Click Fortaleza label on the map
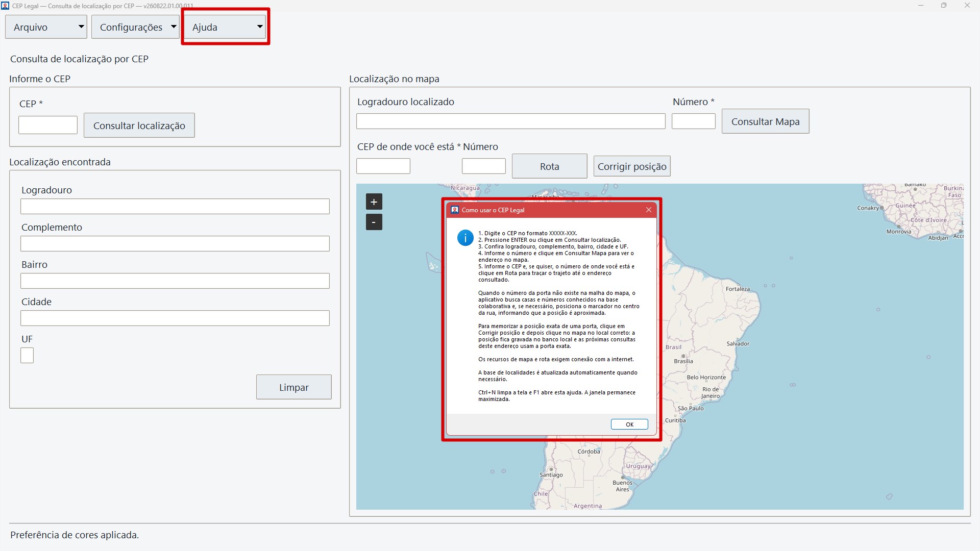 click(x=738, y=289)
